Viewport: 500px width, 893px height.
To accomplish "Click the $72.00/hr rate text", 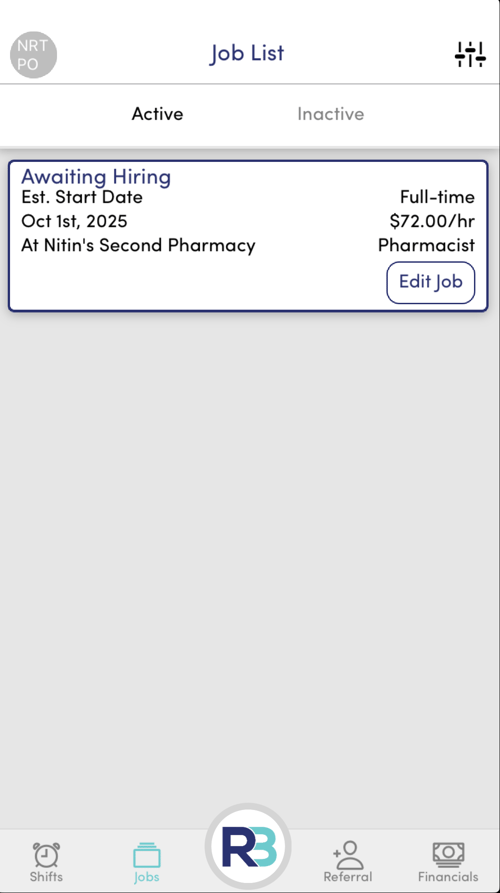I will [x=432, y=221].
